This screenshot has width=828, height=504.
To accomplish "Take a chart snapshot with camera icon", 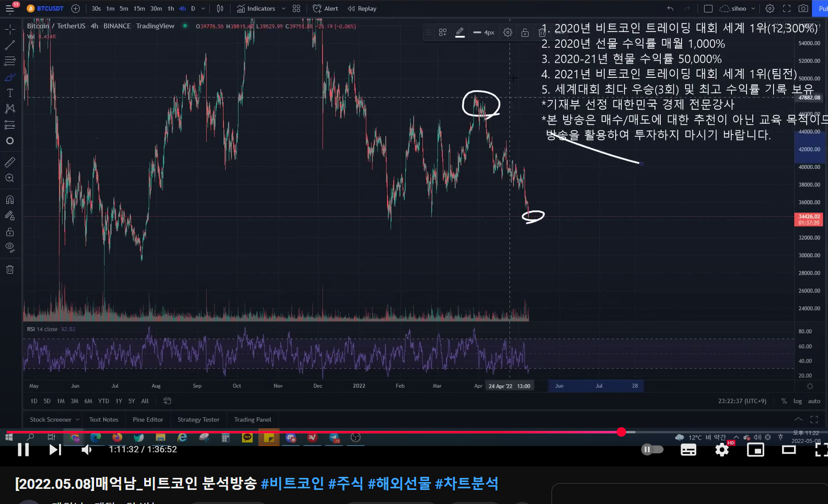I will (803, 8).
